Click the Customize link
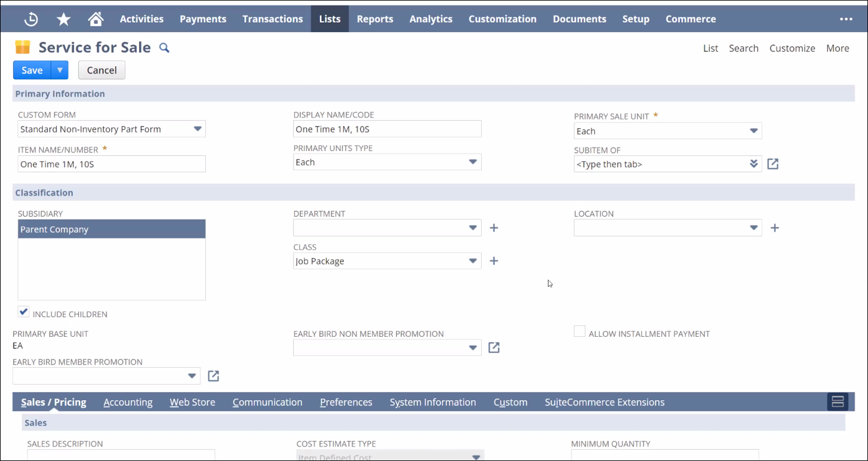Viewport: 868px width, 461px height. pos(792,48)
